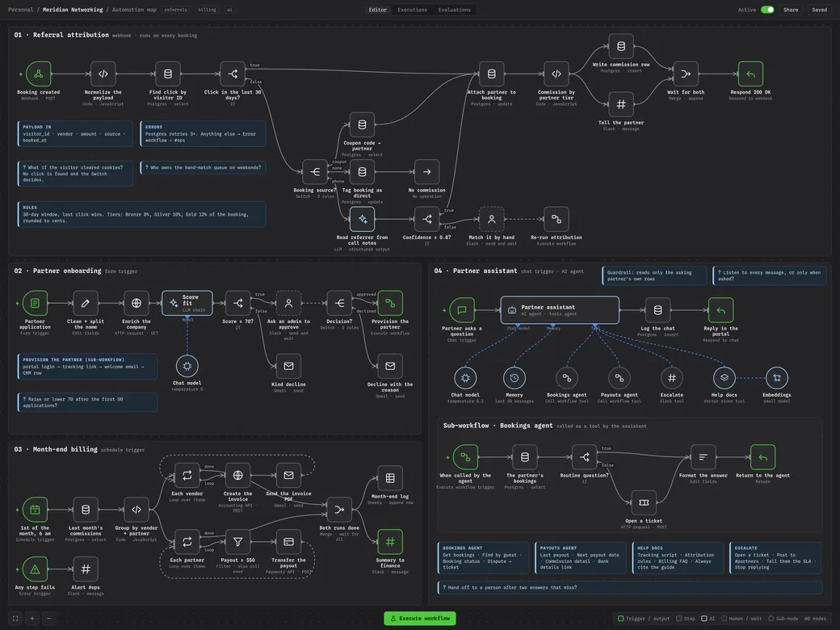The image size is (840, 630).
Task: Select the No commission node
Action: pos(426,172)
